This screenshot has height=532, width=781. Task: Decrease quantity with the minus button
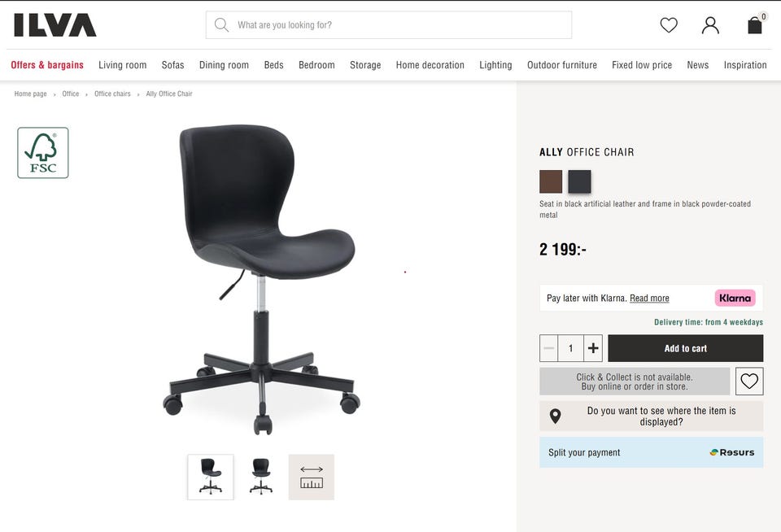click(x=549, y=348)
